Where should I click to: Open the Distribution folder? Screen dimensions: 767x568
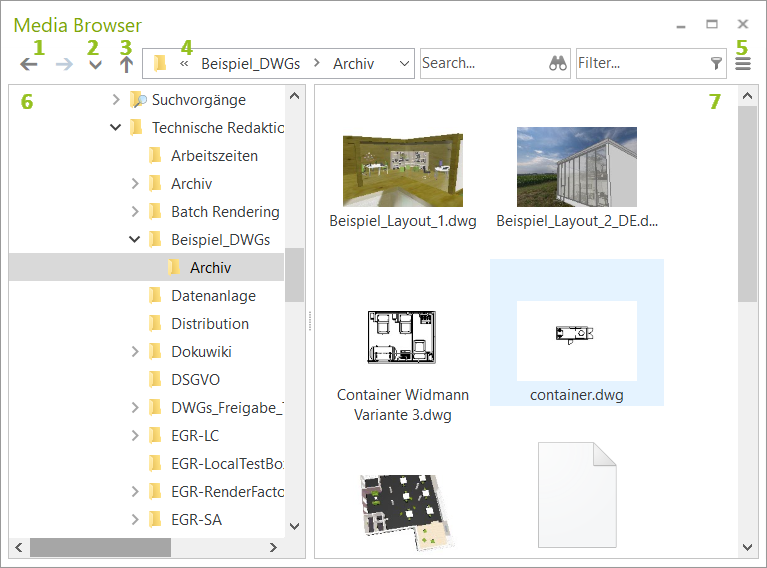(x=210, y=324)
